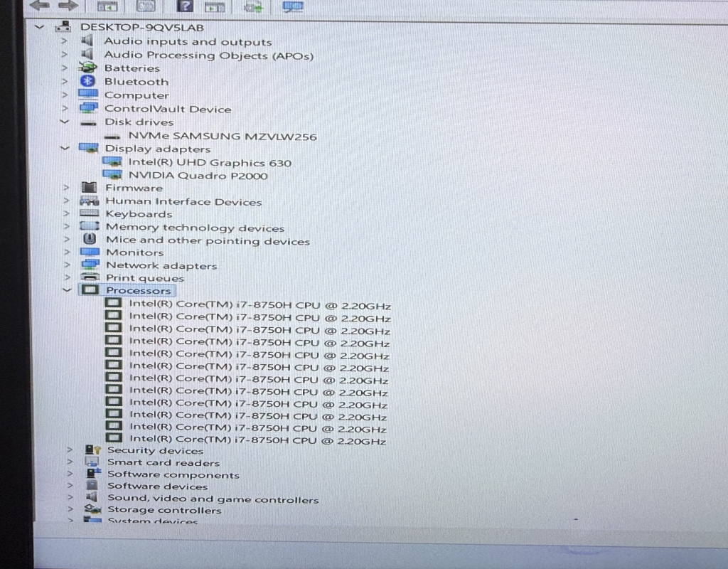Image resolution: width=728 pixels, height=569 pixels.
Task: Click the Print queues printer icon
Action: click(90, 277)
